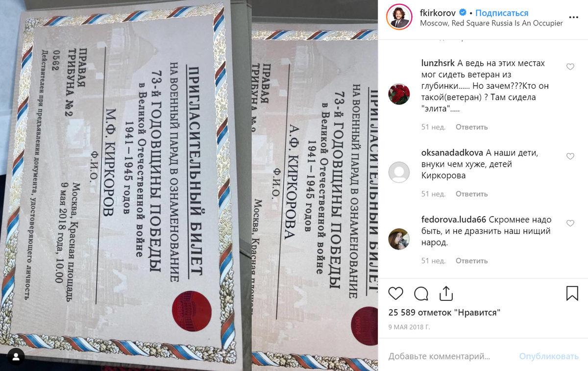588x371 pixels.
Task: Reply to lunzhsrk's comment
Action: pos(471,127)
